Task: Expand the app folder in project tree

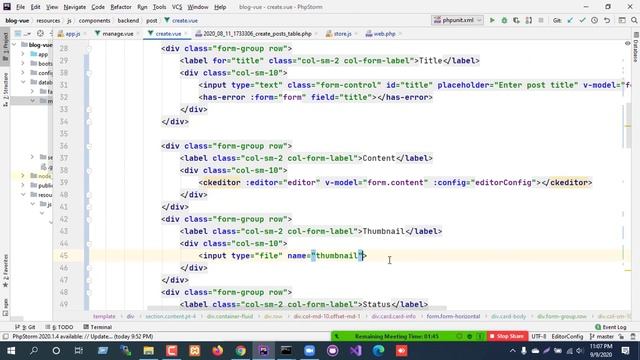Action: [x=23, y=54]
